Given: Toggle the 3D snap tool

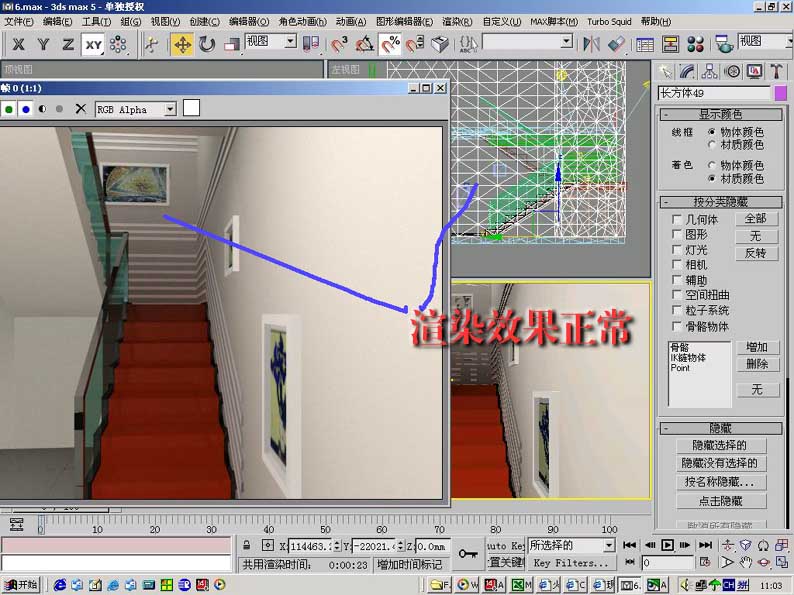Looking at the screenshot, I should 339,45.
